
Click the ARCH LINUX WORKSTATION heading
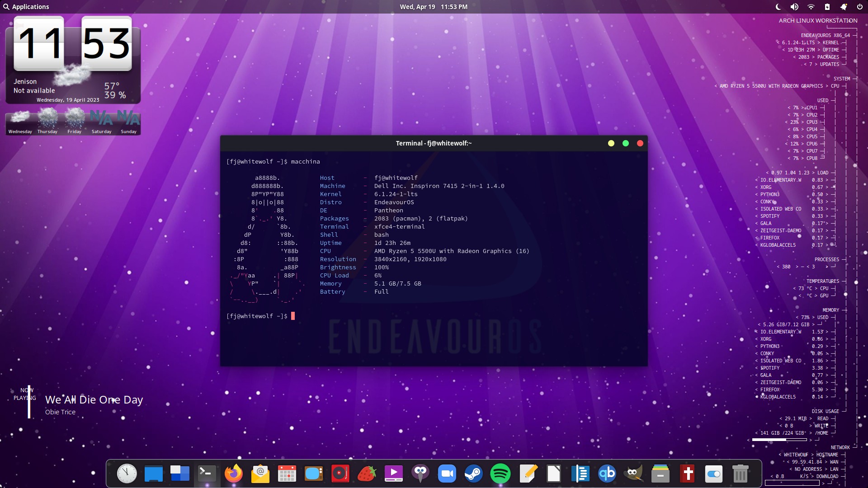[x=818, y=20]
